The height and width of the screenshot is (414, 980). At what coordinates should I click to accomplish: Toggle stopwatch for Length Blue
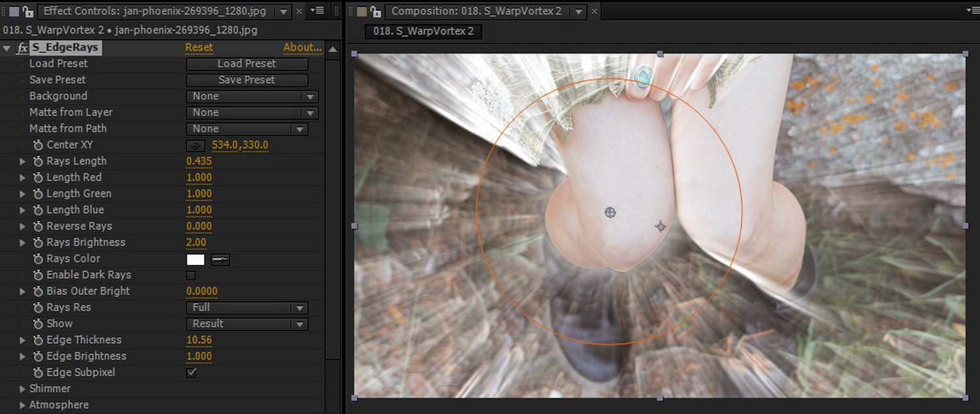pyautogui.click(x=37, y=210)
